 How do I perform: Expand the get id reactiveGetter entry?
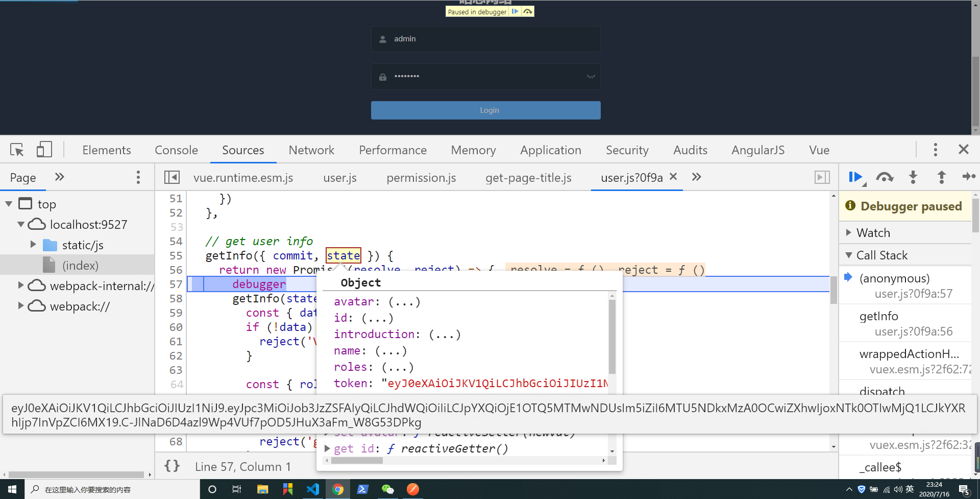[x=328, y=448]
